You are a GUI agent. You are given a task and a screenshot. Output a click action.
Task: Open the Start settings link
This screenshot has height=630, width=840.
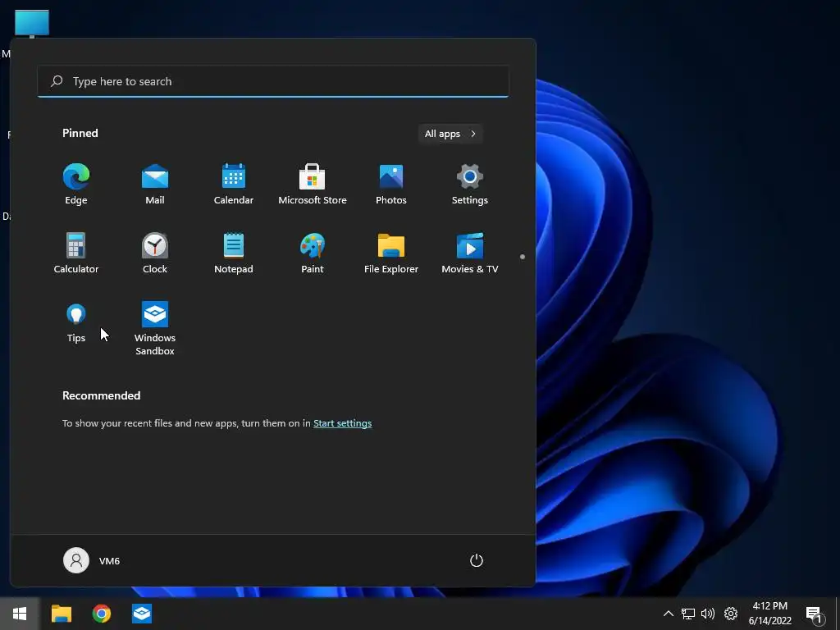[x=342, y=423]
